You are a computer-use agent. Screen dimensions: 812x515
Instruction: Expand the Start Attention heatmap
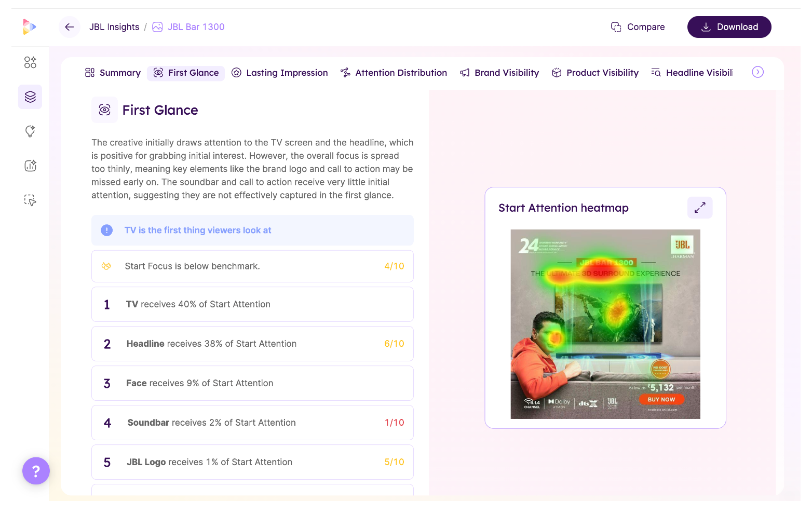pos(700,208)
